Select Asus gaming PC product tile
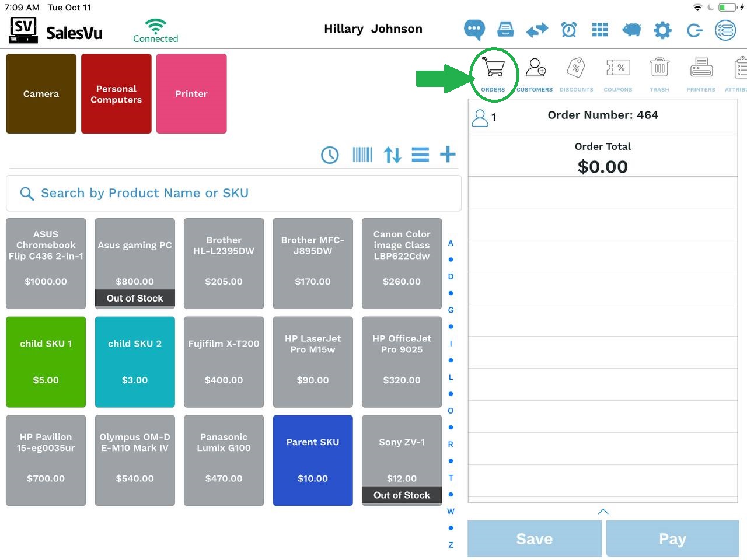The image size is (747, 560). pos(135,264)
